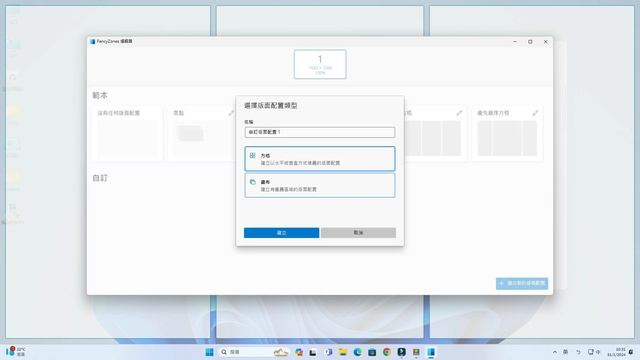Click the Copilot colorful icon on taskbar
The width and height of the screenshot is (640, 360).
[298, 352]
